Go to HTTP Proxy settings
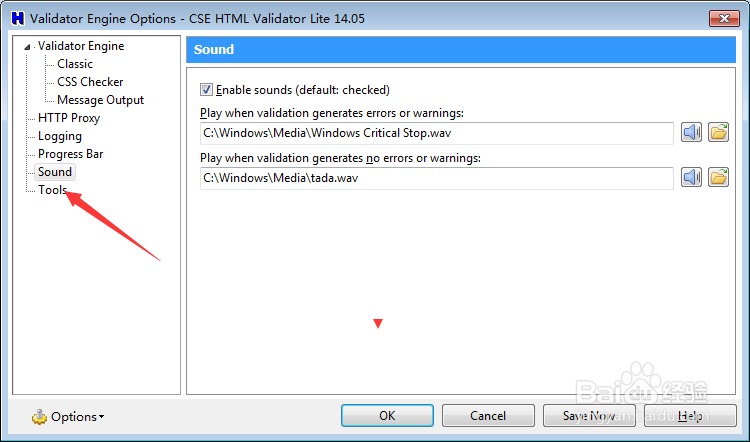This screenshot has height=442, width=750. (x=69, y=118)
